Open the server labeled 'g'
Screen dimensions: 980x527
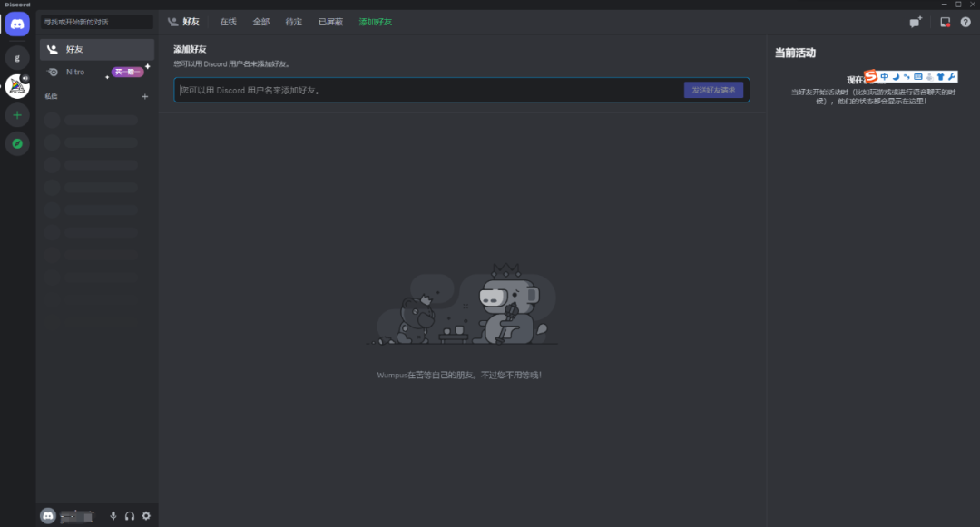17,58
